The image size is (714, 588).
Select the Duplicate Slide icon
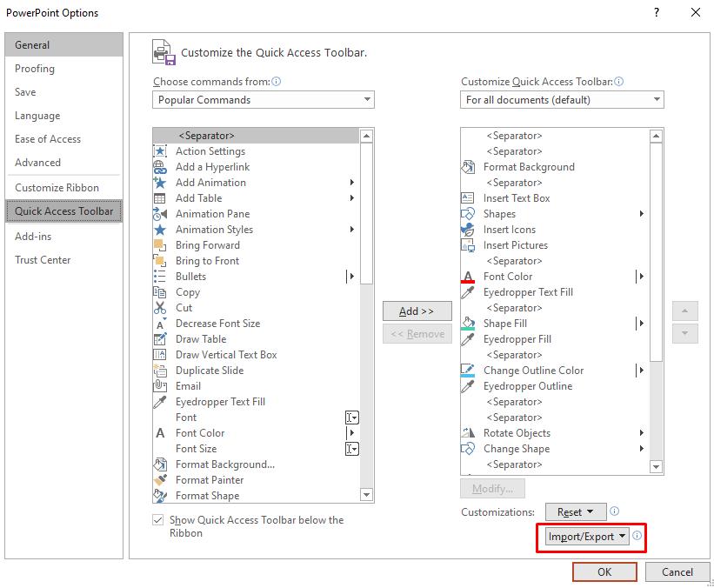pyautogui.click(x=160, y=371)
